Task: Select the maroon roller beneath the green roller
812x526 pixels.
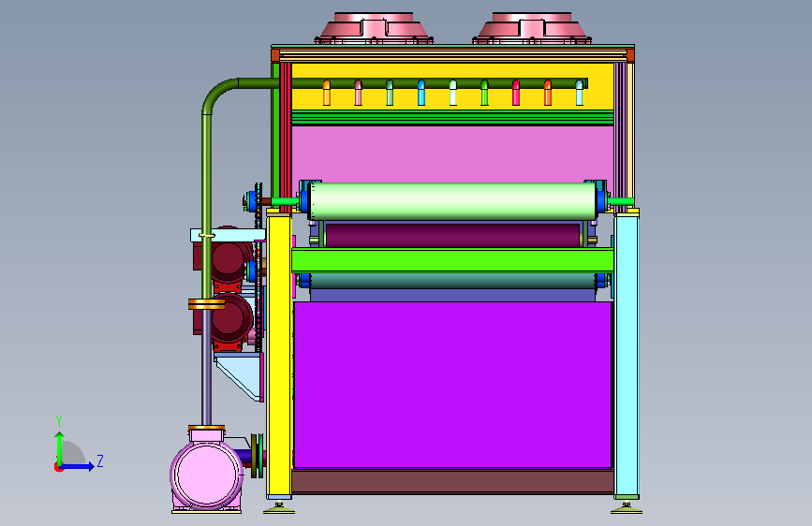Action: pos(453,236)
